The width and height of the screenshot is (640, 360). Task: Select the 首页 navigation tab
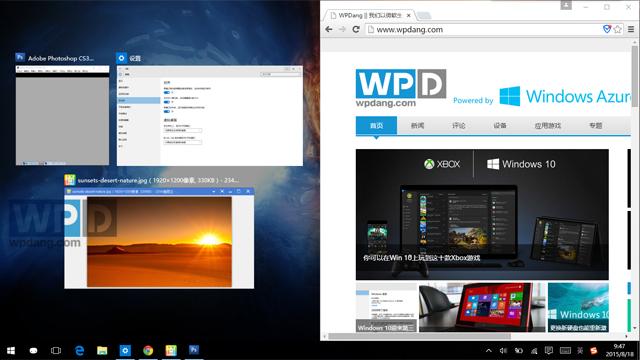click(376, 125)
